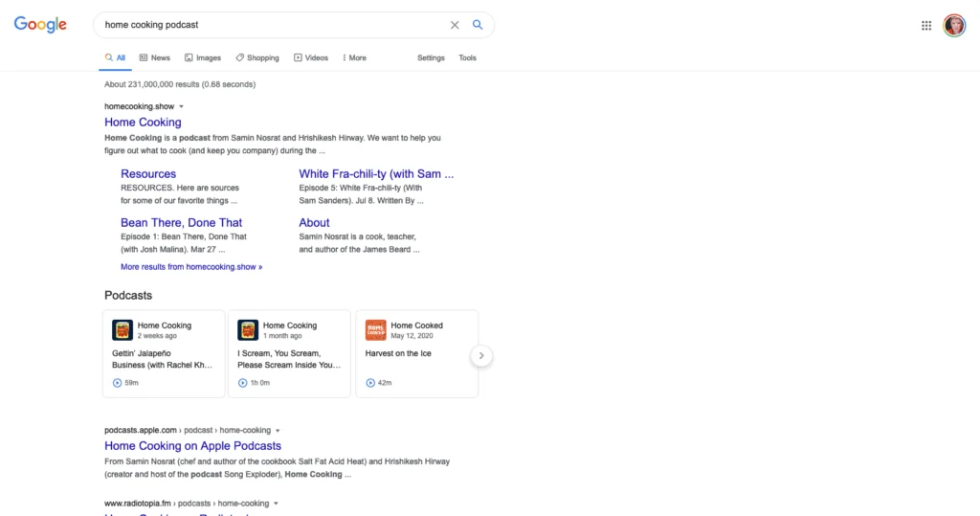
Task: Open the Resources sitelink
Action: [x=148, y=174]
